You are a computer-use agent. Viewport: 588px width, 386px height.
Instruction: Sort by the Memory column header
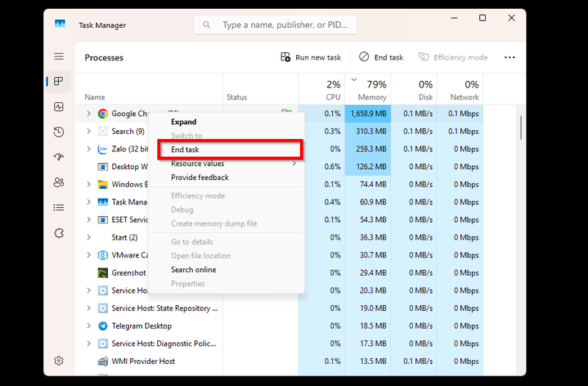(368, 89)
